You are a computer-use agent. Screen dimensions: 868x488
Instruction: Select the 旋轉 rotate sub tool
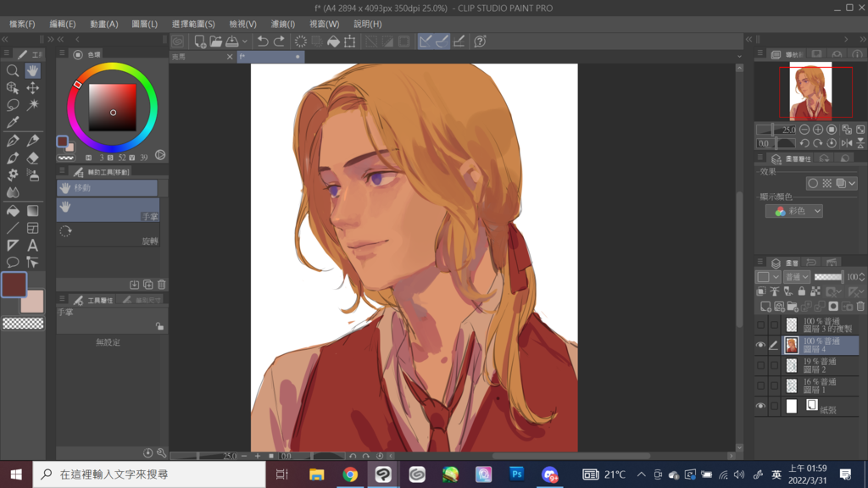click(108, 236)
